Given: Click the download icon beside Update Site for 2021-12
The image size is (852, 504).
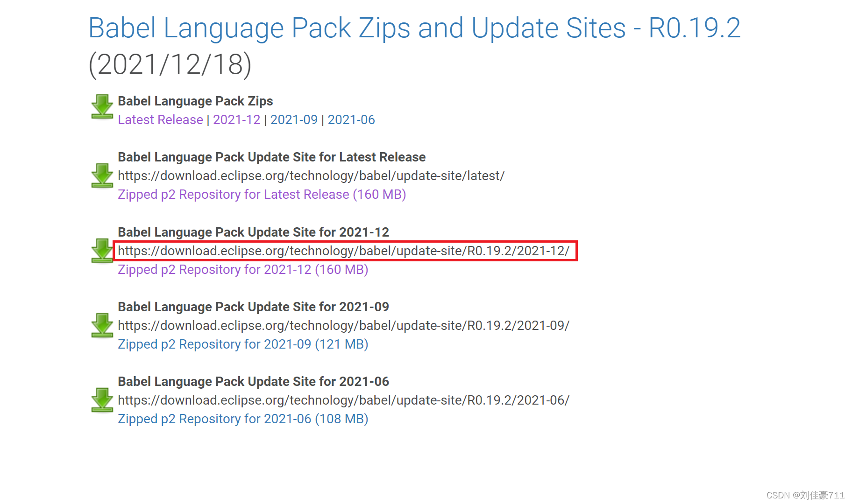Looking at the screenshot, I should click(102, 251).
